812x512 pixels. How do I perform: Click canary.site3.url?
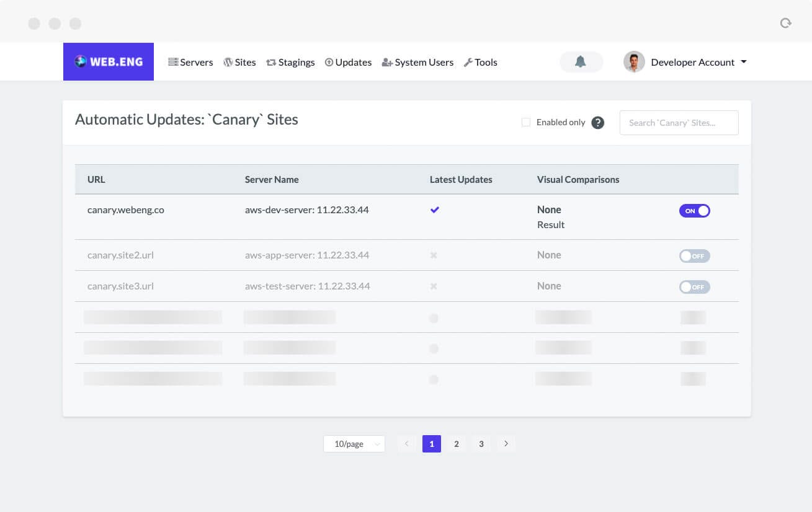click(x=120, y=286)
